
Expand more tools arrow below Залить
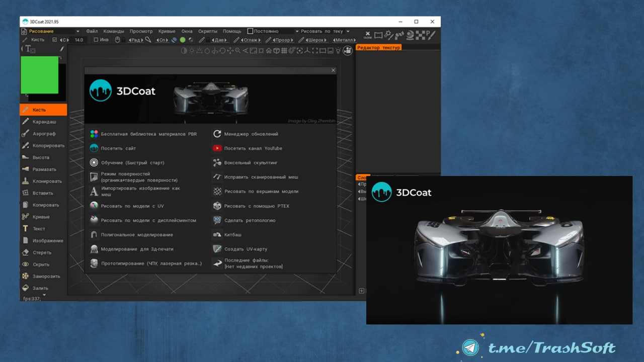tap(44, 296)
